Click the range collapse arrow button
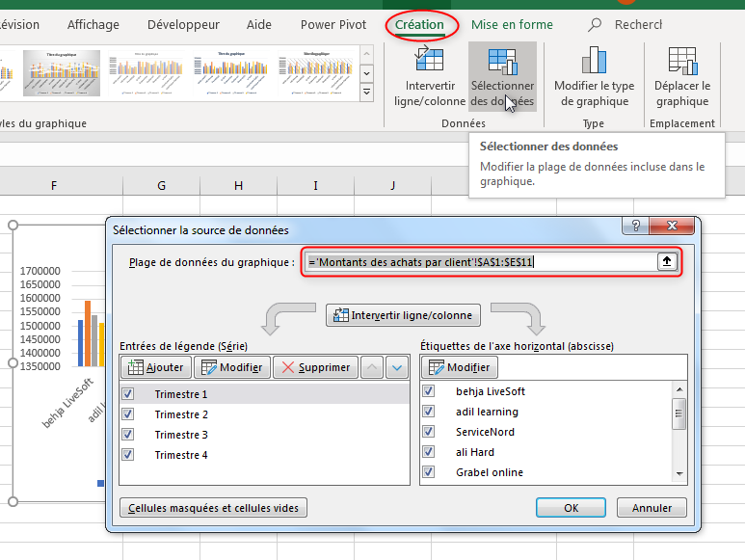Screen dimensions: 745x560 [667, 262]
